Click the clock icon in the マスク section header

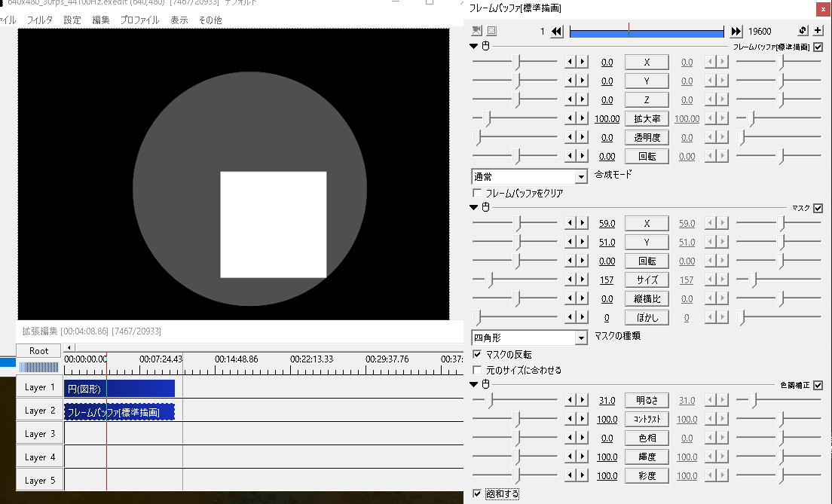[x=485, y=207]
